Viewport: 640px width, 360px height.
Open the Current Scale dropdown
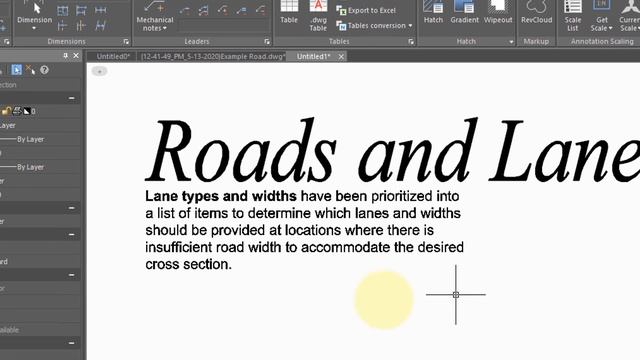click(630, 16)
